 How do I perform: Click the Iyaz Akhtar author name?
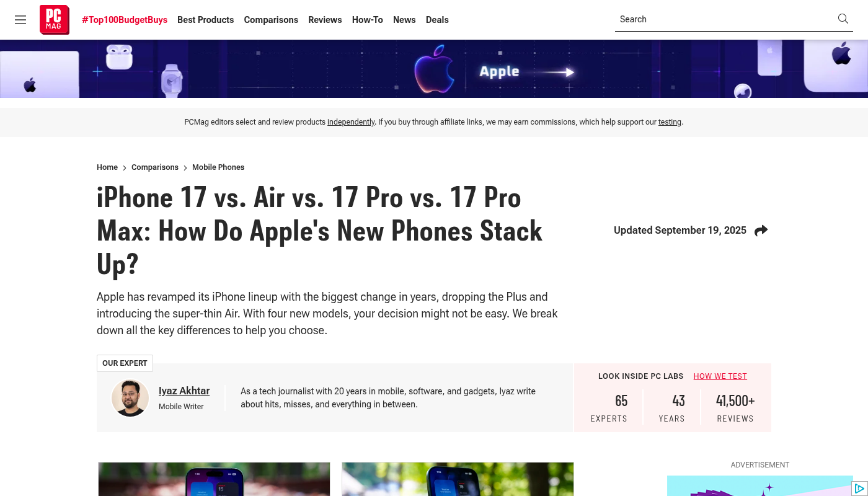(x=184, y=391)
